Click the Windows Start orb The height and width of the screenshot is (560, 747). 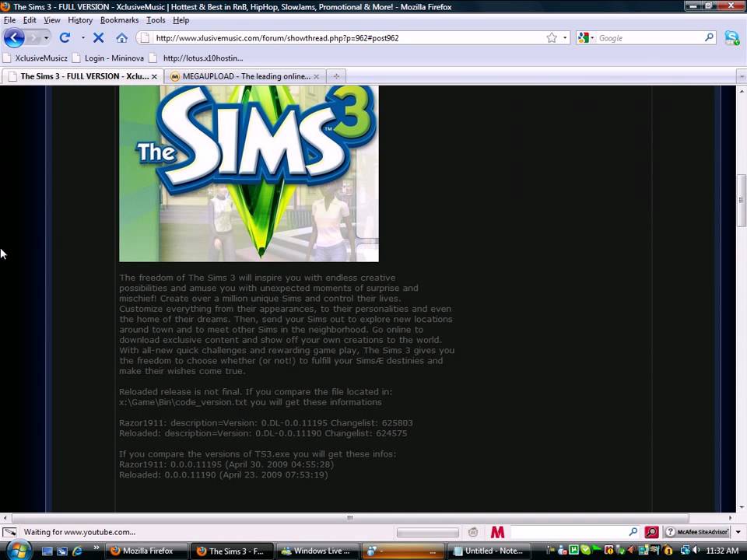(19, 551)
